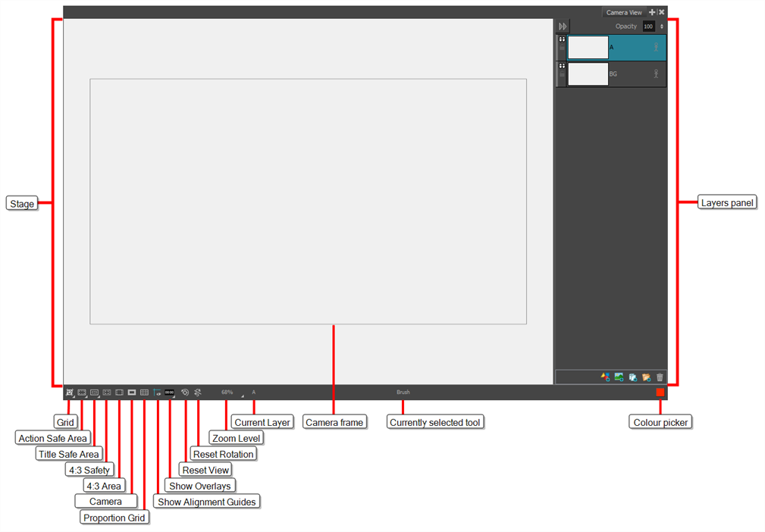The width and height of the screenshot is (765, 532).
Task: Open the red colour picker swatch
Action: [x=660, y=393]
